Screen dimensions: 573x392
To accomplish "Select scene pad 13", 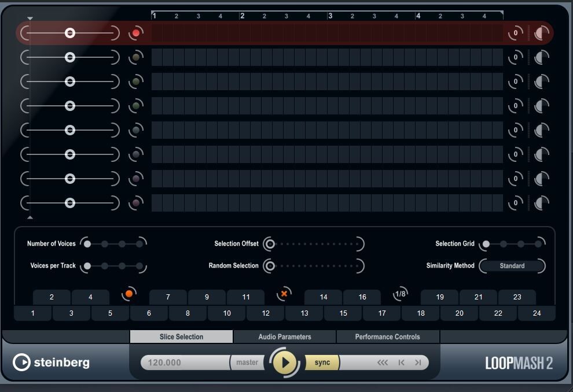I will 304,313.
